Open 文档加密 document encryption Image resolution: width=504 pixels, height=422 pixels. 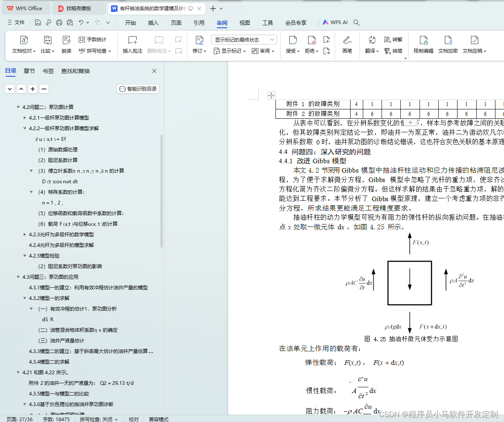[448, 45]
